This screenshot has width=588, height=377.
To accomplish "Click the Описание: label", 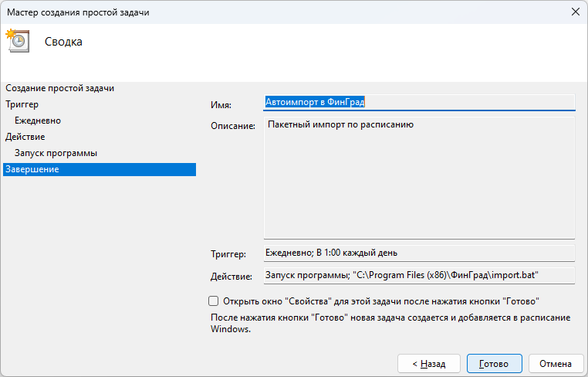I will tap(232, 126).
